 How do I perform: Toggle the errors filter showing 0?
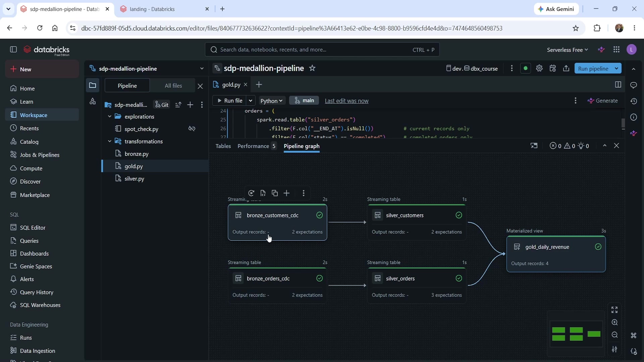(556, 146)
